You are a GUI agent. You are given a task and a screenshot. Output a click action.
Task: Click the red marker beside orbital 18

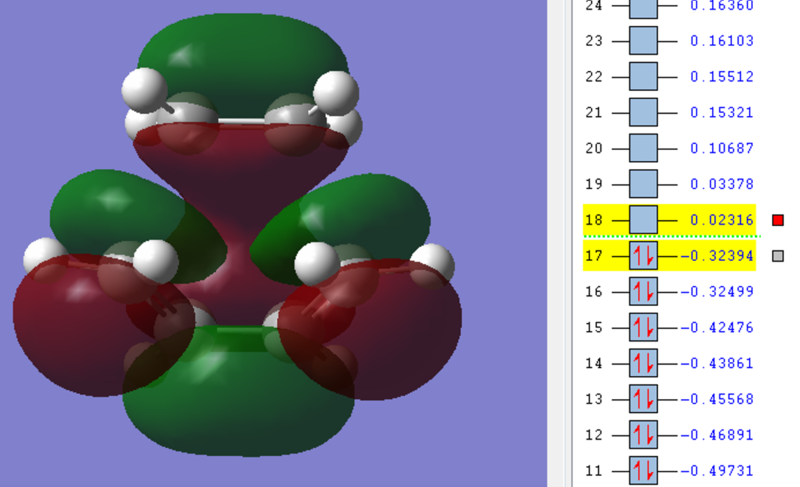tap(778, 220)
